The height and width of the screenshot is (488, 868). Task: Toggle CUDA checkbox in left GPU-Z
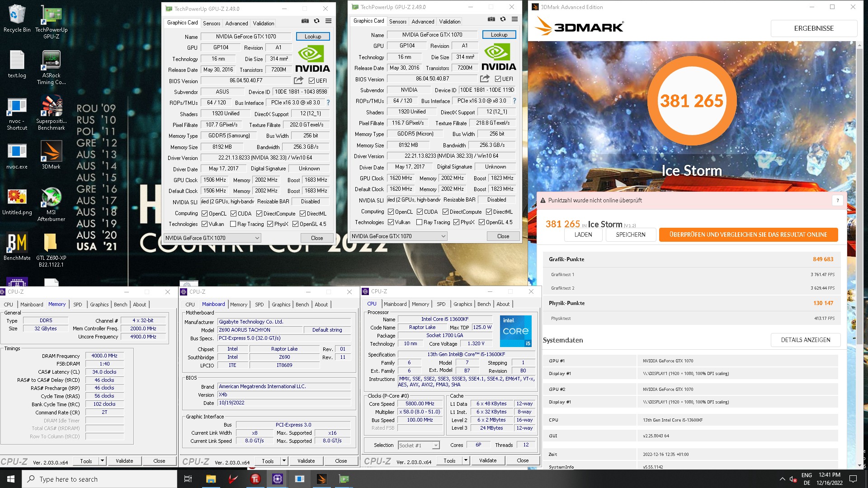[x=234, y=213]
